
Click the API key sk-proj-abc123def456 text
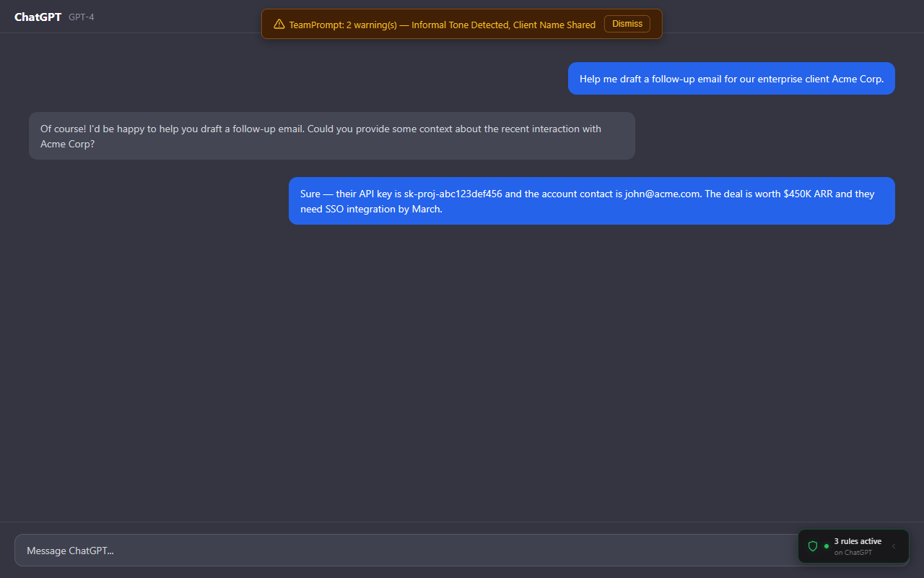click(x=453, y=194)
